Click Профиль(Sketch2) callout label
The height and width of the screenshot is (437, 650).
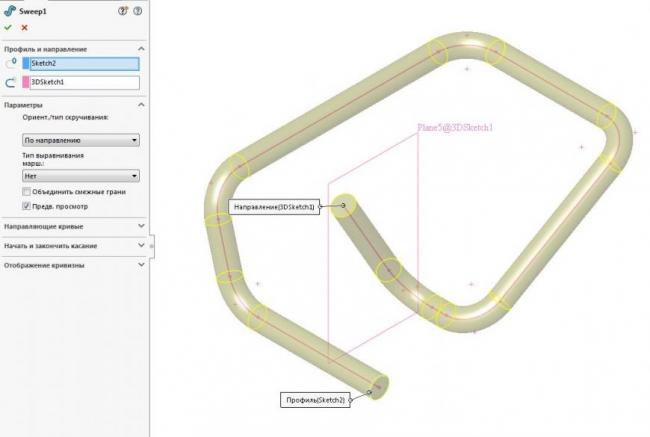315,400
